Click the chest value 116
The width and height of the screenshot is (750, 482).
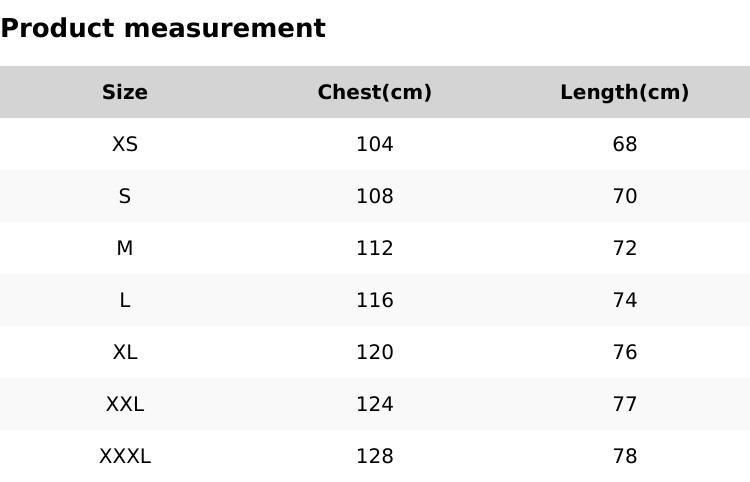pyautogui.click(x=375, y=301)
